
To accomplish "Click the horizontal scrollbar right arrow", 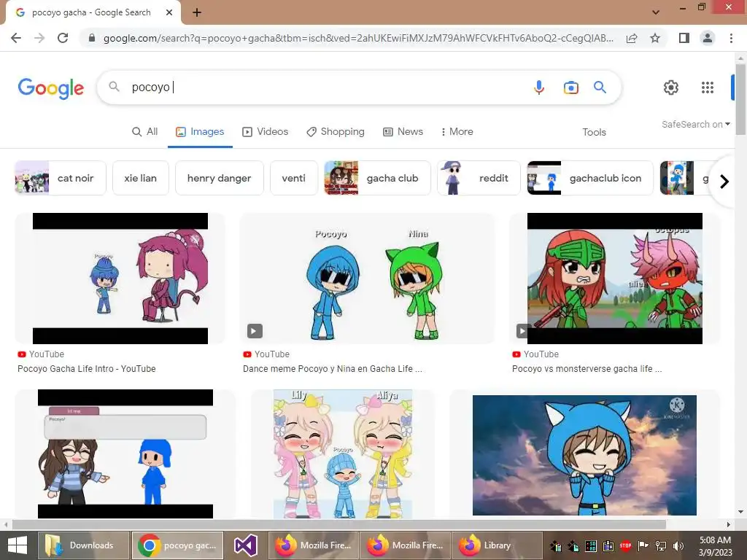I will [729, 525].
